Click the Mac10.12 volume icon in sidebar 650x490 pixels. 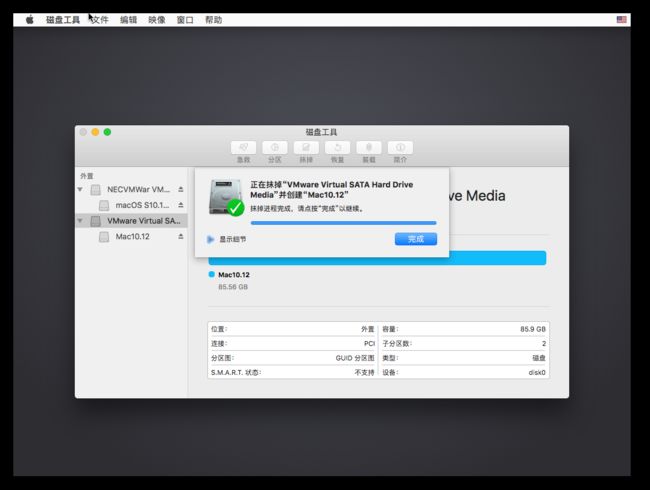click(x=104, y=237)
